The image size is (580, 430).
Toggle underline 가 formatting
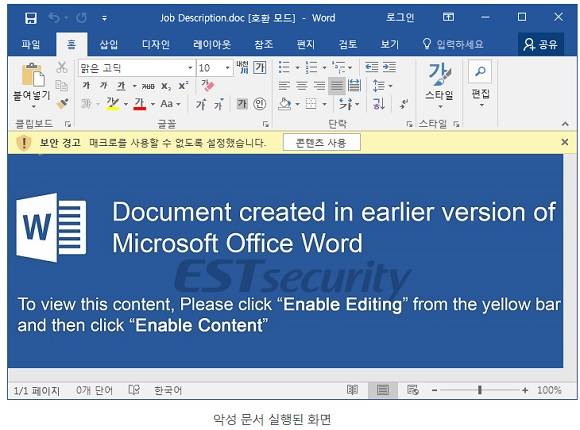click(x=121, y=86)
